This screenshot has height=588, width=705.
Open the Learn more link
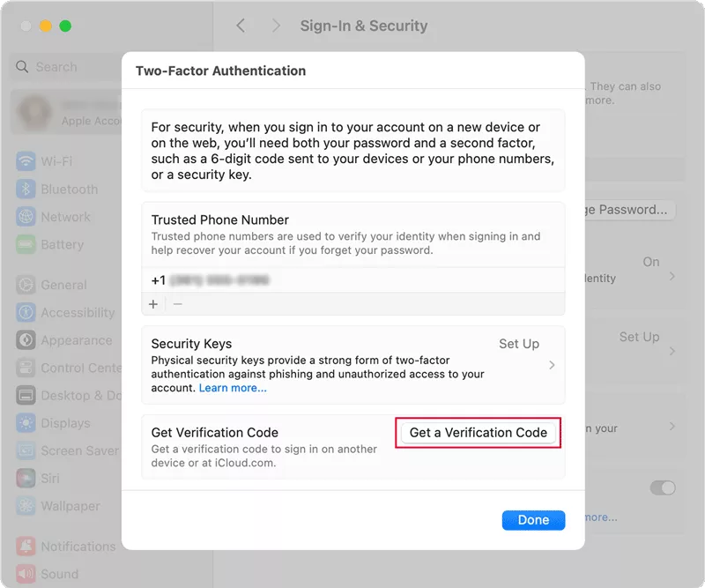click(x=233, y=388)
